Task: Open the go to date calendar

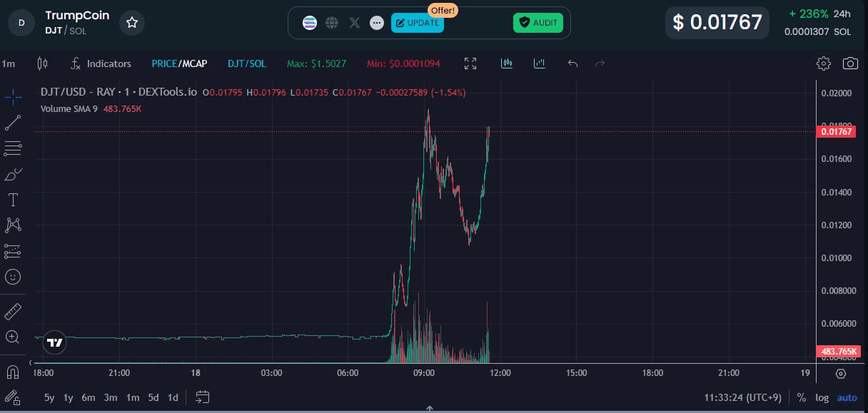Action: pyautogui.click(x=203, y=397)
